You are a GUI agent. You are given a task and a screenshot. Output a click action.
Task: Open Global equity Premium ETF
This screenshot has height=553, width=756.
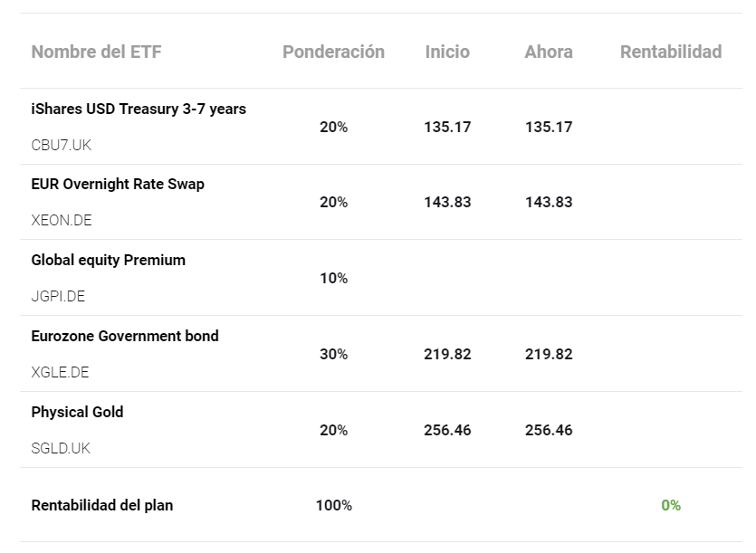tap(108, 260)
